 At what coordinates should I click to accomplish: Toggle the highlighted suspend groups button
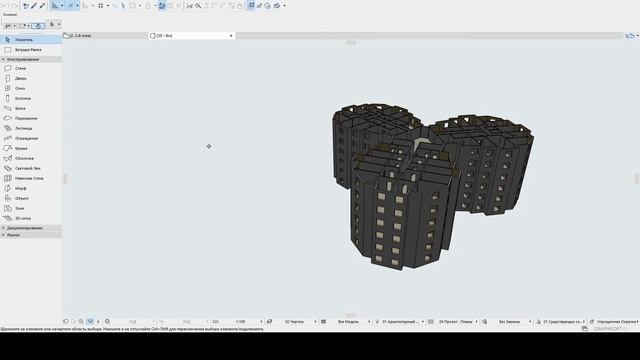click(162, 6)
